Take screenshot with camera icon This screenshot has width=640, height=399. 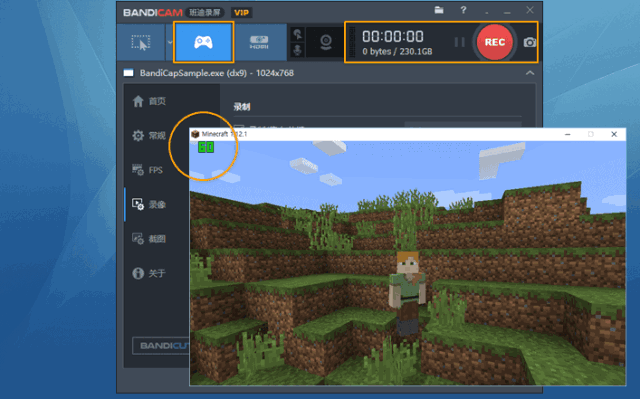(530, 42)
